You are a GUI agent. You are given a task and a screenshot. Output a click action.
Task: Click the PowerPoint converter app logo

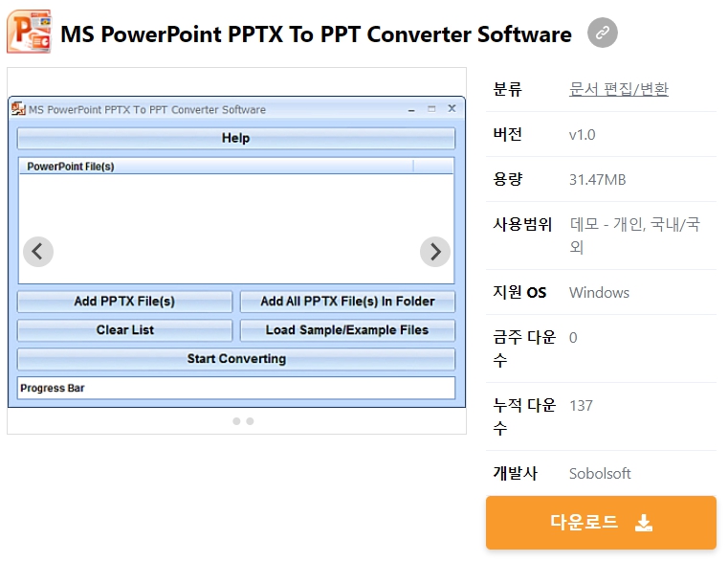point(29,32)
